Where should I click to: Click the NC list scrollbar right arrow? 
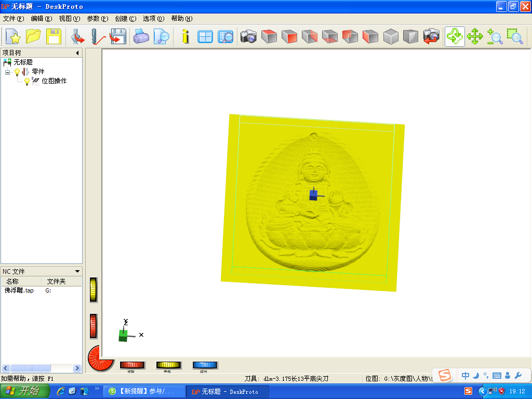tap(77, 368)
